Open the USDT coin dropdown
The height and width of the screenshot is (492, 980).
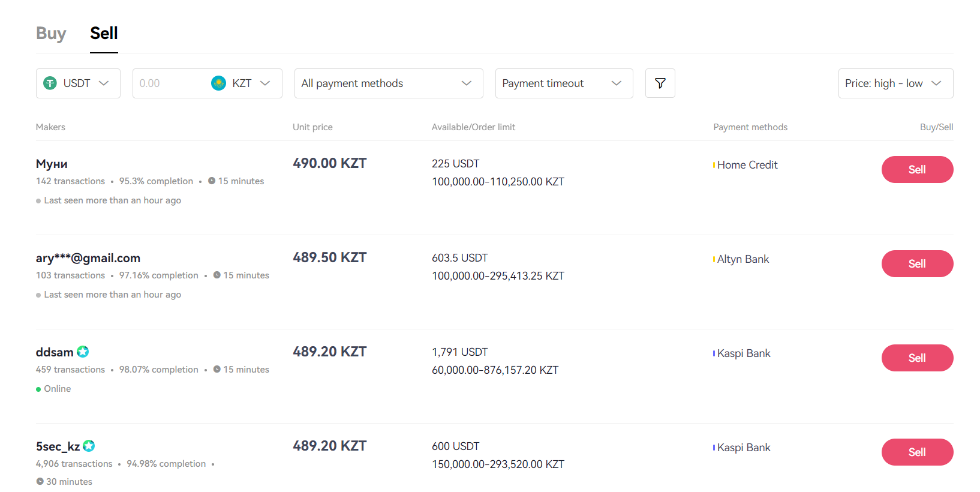click(78, 83)
